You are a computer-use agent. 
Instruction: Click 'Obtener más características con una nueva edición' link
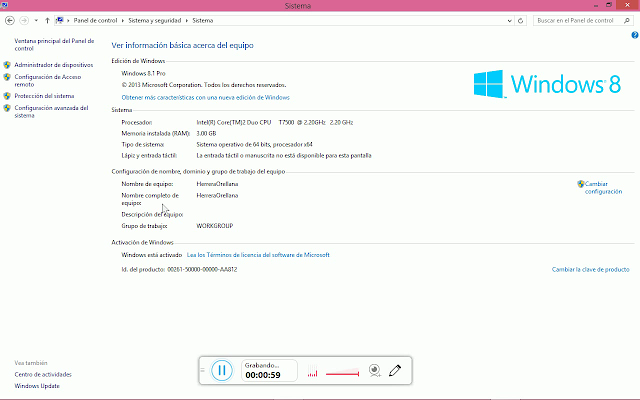point(206,98)
